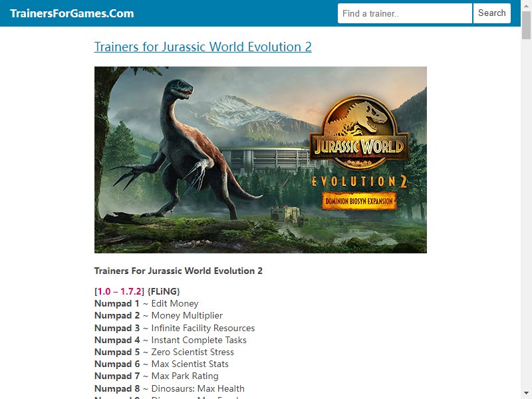
Task: Click the scrollbar down arrow
Action: tap(526, 394)
